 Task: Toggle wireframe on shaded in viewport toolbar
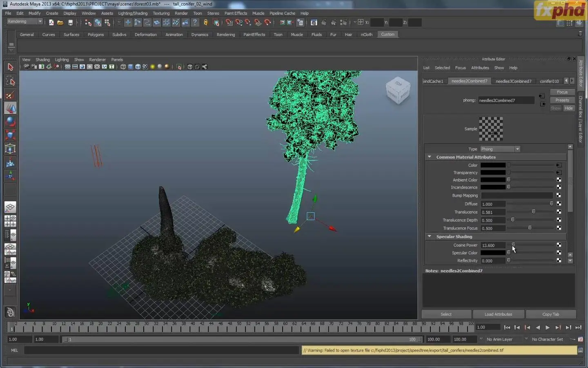(x=138, y=67)
